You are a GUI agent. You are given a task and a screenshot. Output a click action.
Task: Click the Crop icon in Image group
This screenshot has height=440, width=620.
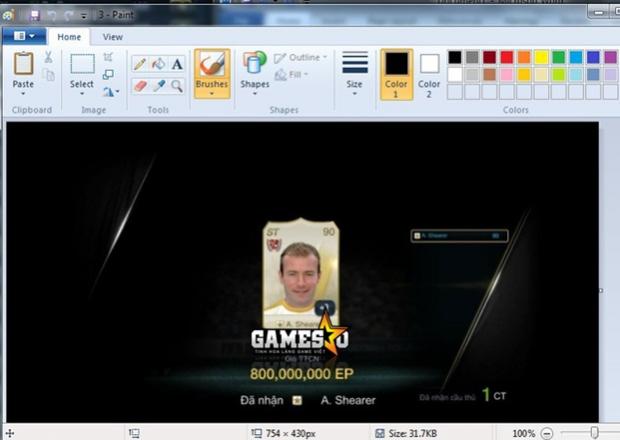click(x=108, y=58)
